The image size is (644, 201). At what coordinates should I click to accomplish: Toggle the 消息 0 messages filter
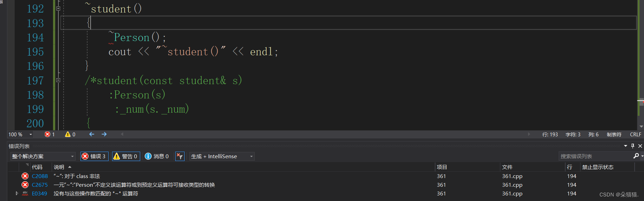(157, 156)
